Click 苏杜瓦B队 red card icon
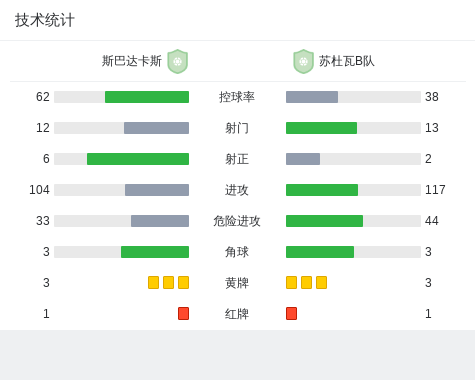Viewport: 475px width, 380px height. [291, 313]
